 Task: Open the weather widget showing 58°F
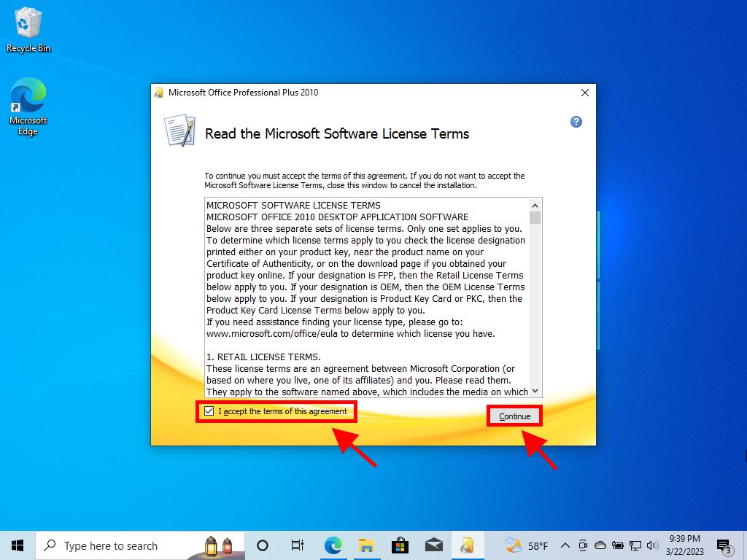pos(527,545)
